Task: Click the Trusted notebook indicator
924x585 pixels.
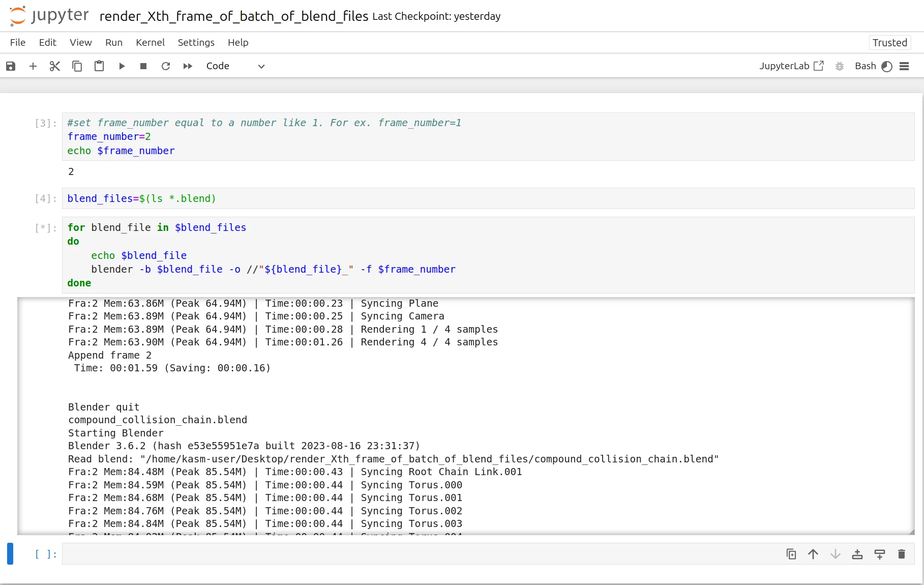Action: [890, 43]
